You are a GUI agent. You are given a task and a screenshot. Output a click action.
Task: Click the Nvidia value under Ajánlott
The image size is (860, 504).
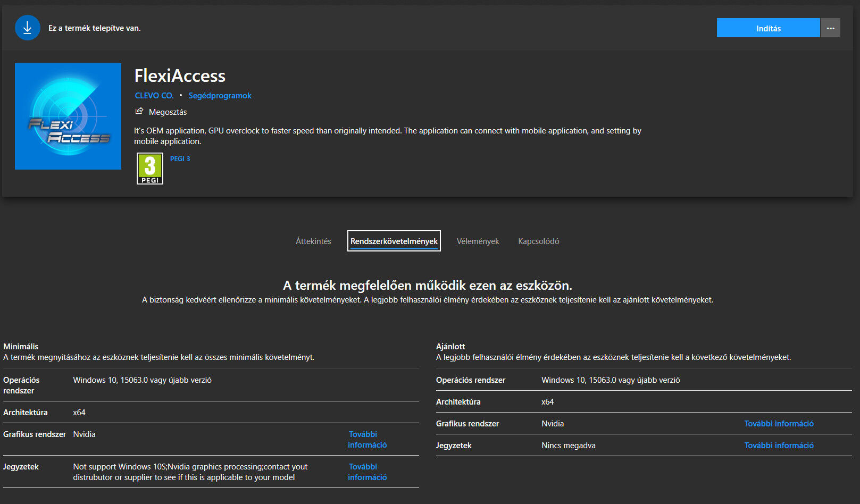[x=553, y=424]
